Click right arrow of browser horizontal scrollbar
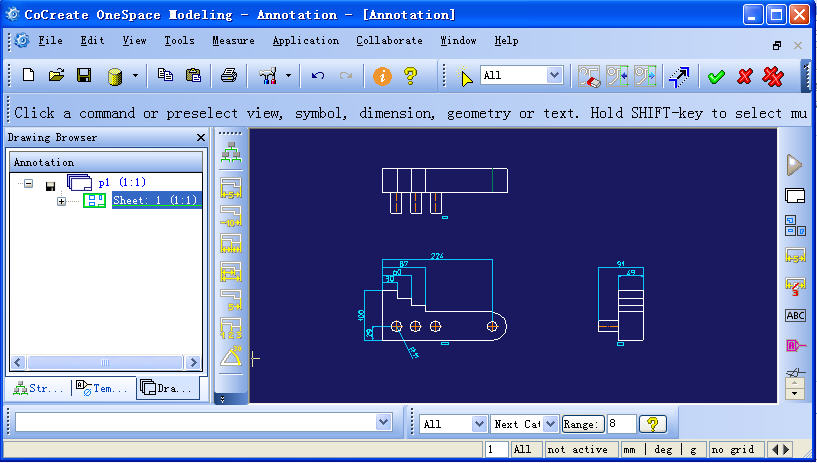The image size is (817, 463). click(193, 362)
